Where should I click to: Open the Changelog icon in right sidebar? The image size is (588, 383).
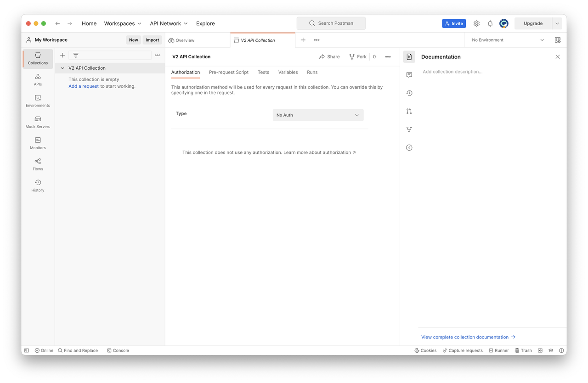click(409, 93)
